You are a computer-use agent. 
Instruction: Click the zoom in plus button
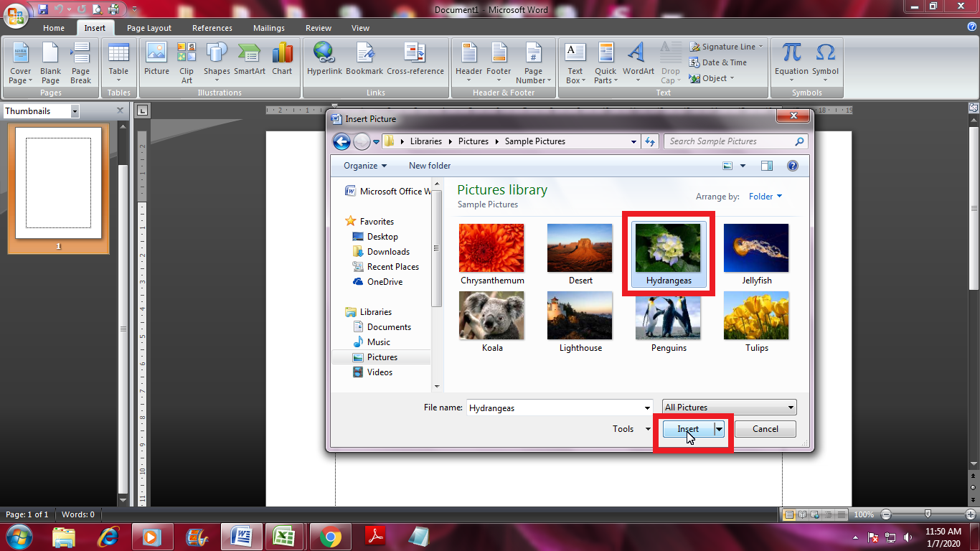pos(971,514)
